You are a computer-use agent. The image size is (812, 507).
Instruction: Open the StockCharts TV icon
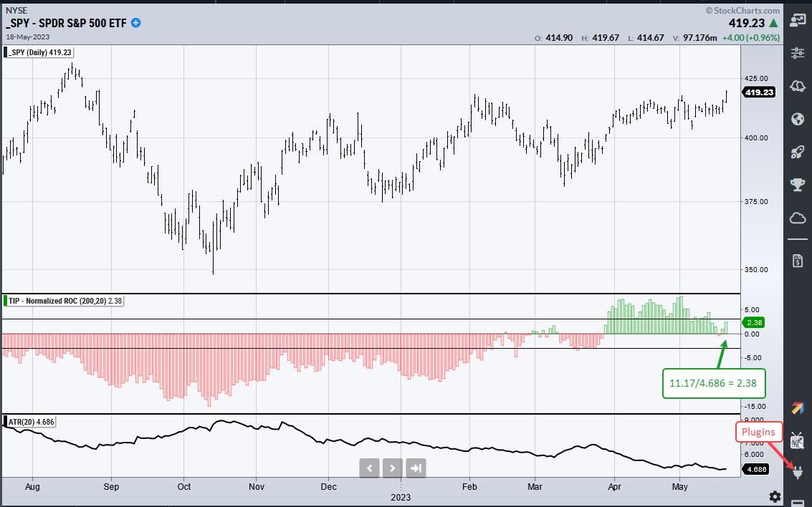pyautogui.click(x=797, y=440)
